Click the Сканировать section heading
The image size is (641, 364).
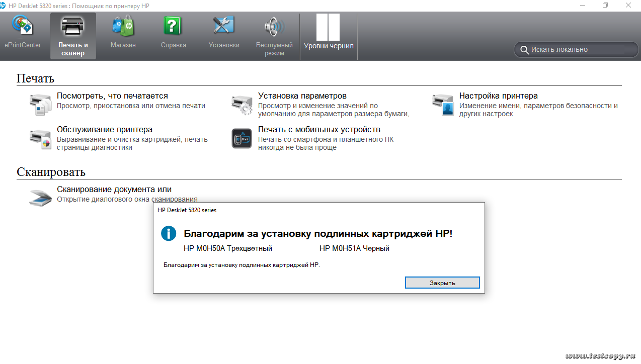51,172
